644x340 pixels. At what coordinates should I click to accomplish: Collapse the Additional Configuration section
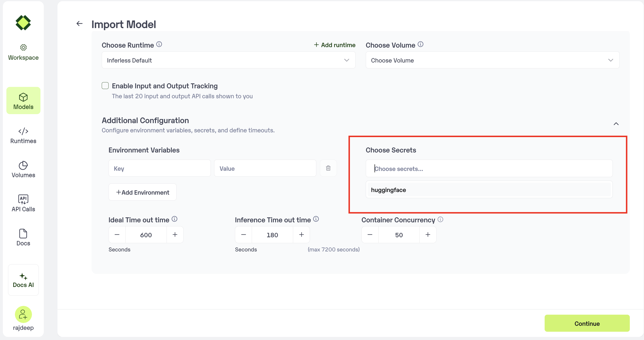tap(616, 124)
